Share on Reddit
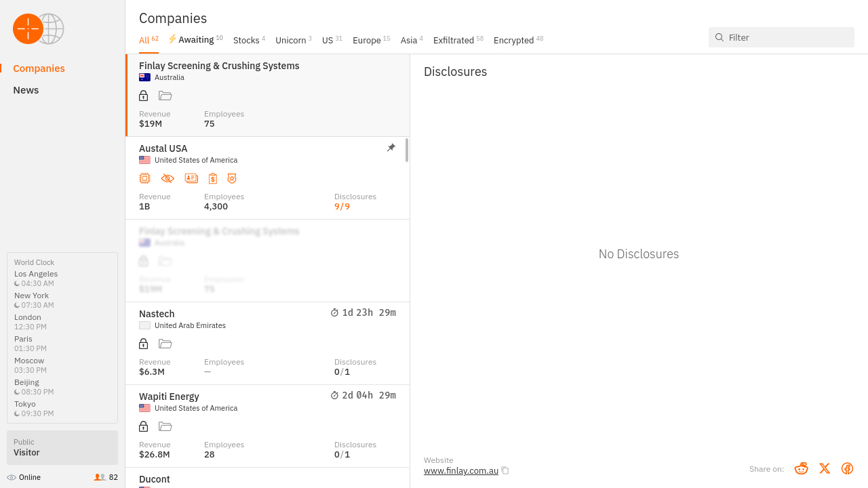 [x=801, y=468]
